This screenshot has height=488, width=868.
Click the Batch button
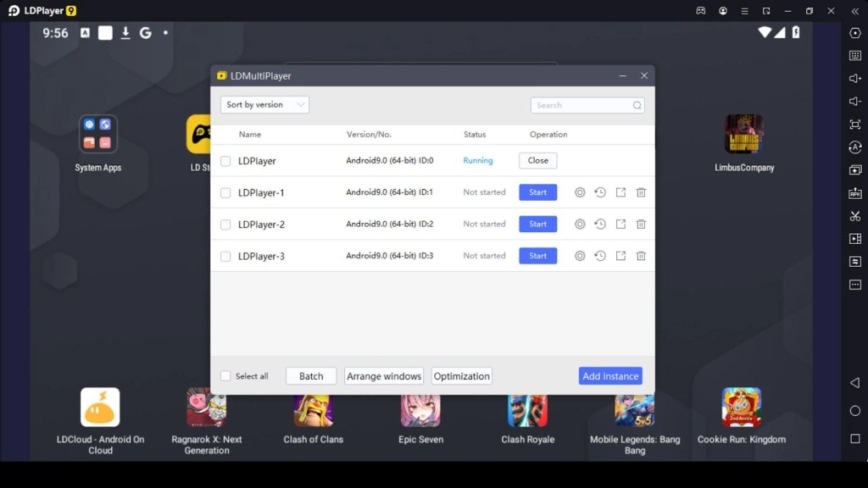(x=311, y=376)
